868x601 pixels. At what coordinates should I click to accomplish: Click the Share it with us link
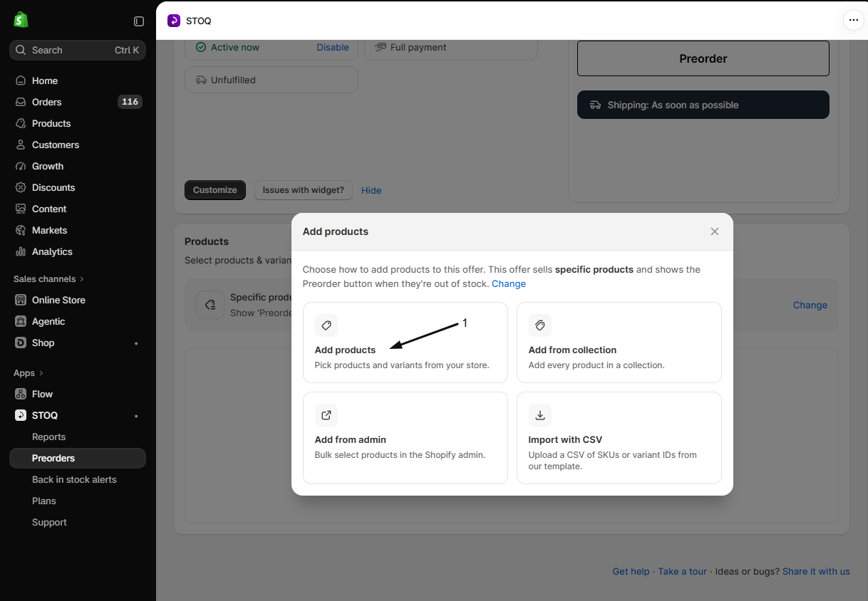(816, 571)
